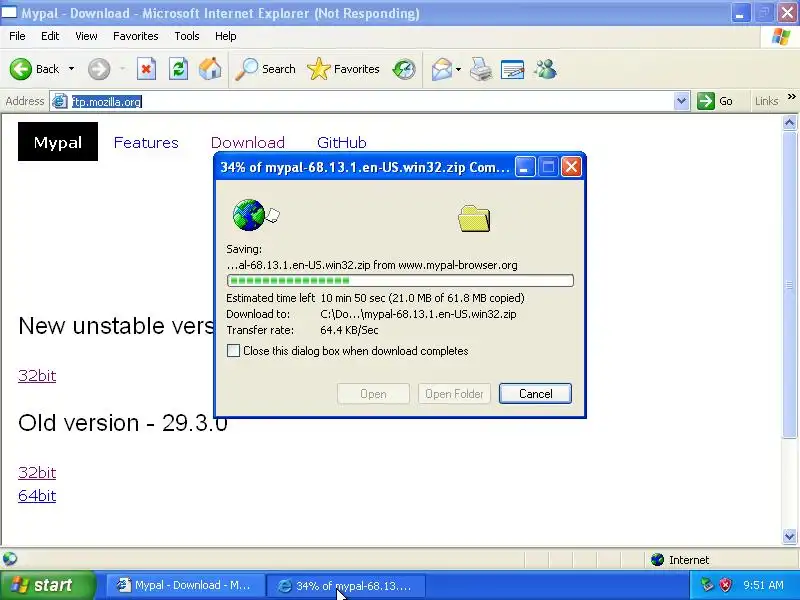Click the status bar page icon at left

click(x=10, y=559)
